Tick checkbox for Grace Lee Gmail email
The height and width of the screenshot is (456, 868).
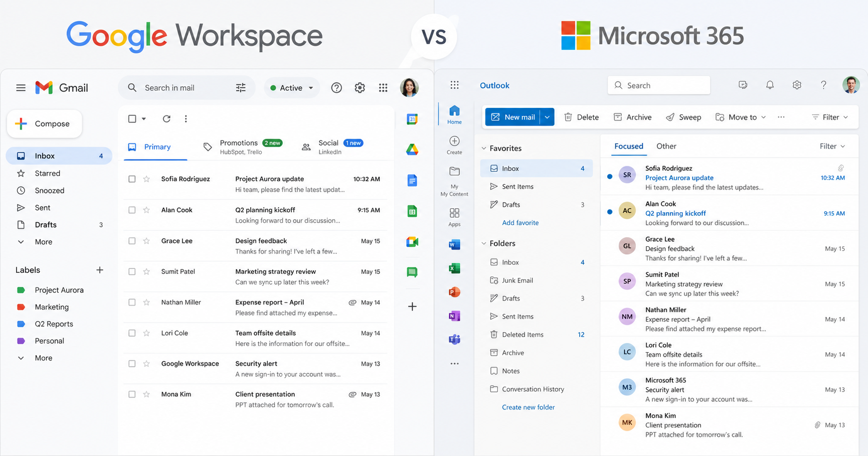pyautogui.click(x=132, y=241)
